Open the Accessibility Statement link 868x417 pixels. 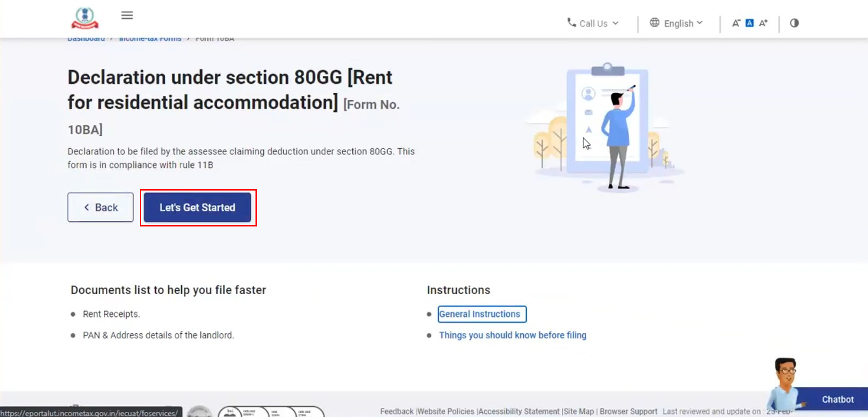[519, 411]
